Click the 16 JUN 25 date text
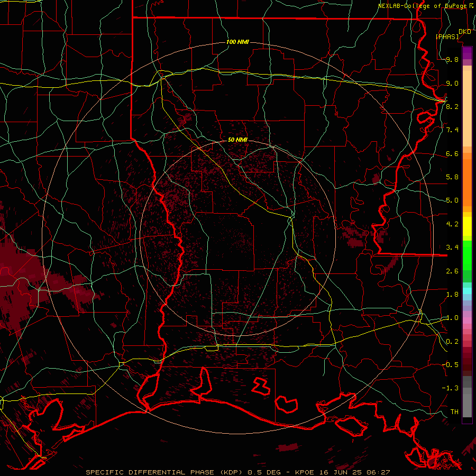 341,472
